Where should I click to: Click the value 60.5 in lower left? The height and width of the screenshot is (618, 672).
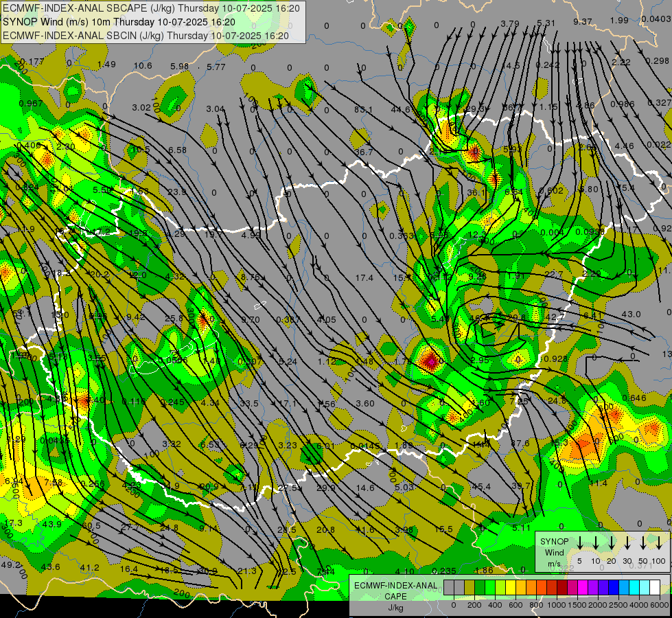click(x=91, y=526)
